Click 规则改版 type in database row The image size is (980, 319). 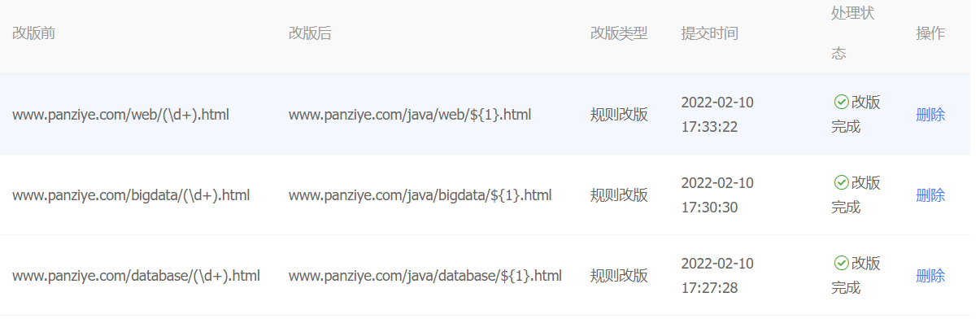pos(619,276)
